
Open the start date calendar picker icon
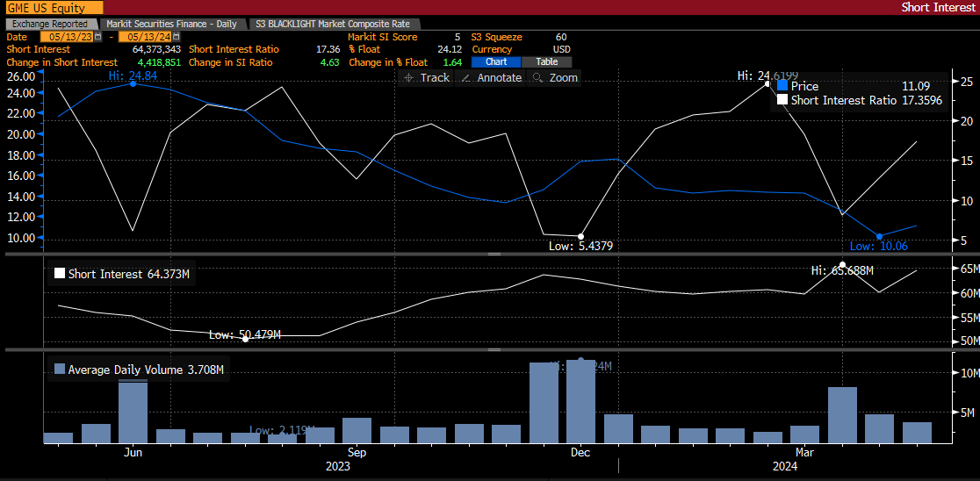pyautogui.click(x=98, y=38)
